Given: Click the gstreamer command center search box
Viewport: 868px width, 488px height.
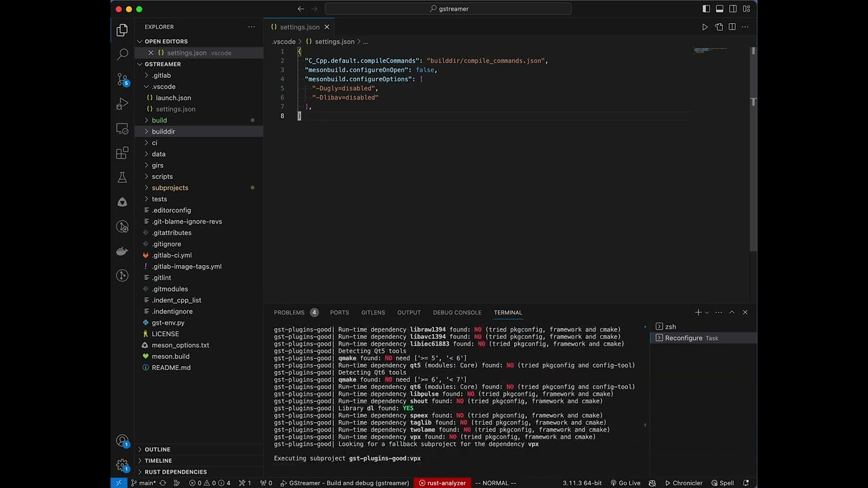Looking at the screenshot, I should [448, 9].
